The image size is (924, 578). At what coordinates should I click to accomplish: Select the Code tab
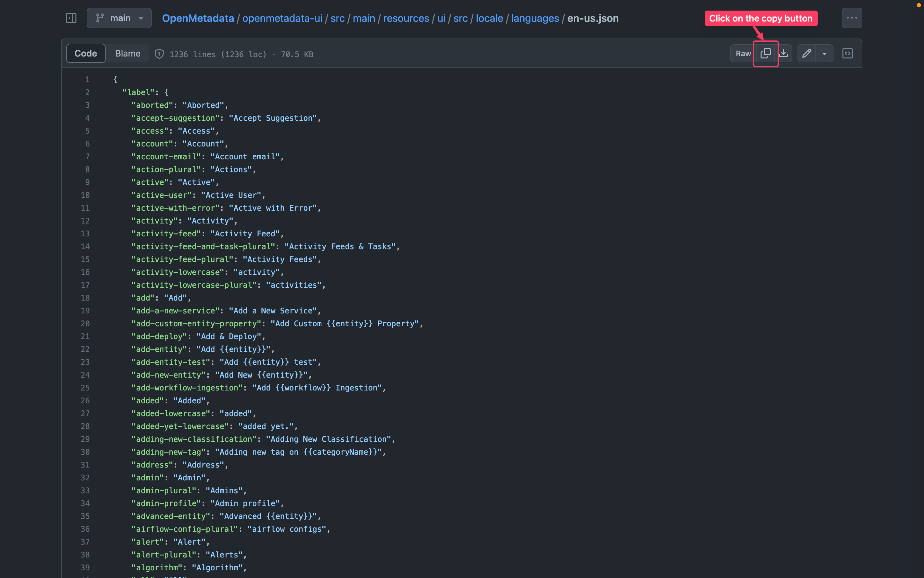point(85,53)
